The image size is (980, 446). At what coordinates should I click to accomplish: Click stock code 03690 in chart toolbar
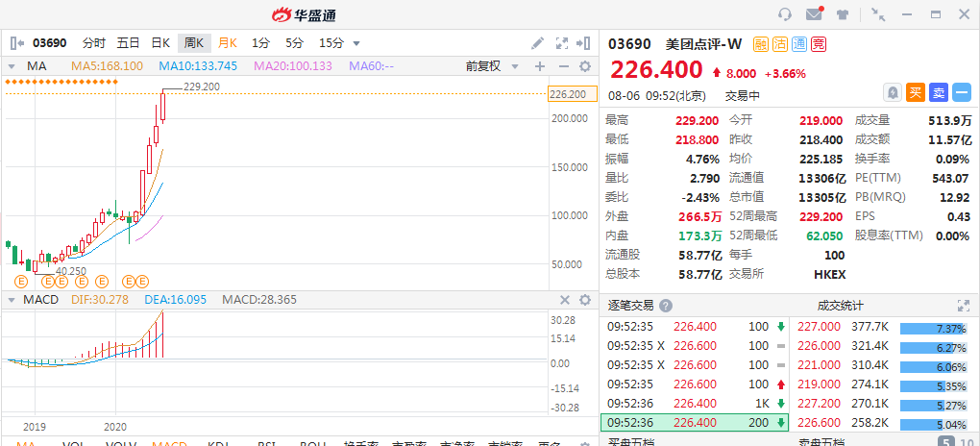[x=49, y=43]
